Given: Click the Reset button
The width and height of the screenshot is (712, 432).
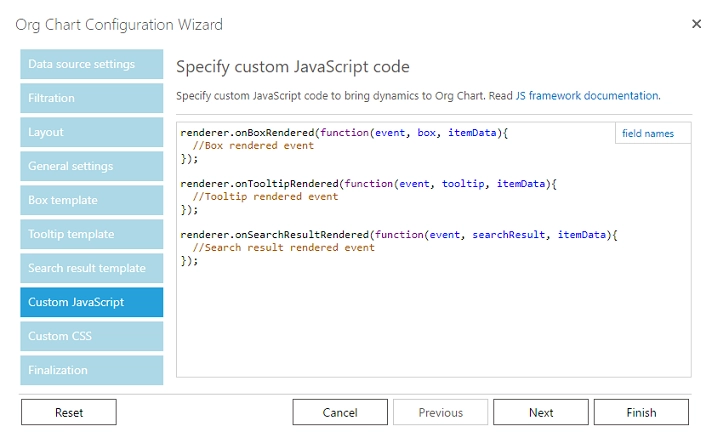Looking at the screenshot, I should 69,412.
